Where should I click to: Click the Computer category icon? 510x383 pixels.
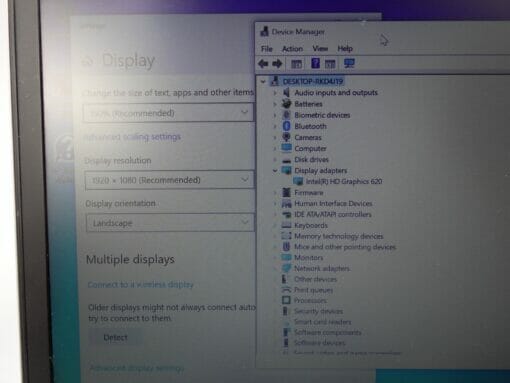coord(286,148)
